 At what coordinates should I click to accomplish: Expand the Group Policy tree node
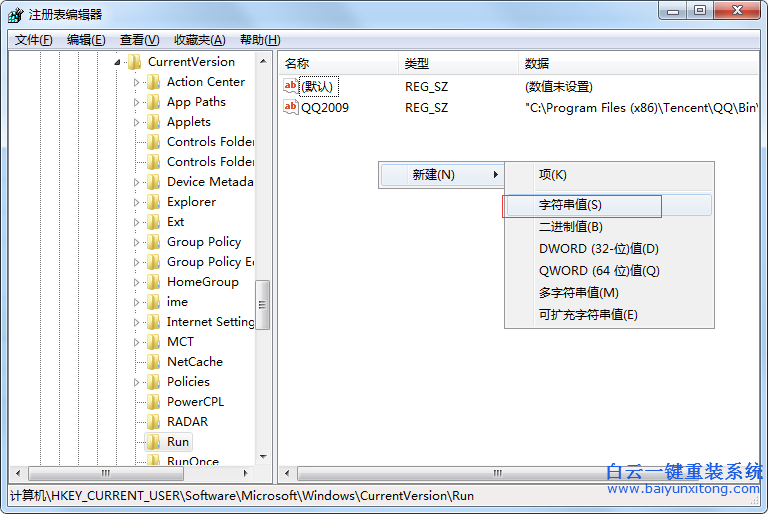[x=138, y=242]
